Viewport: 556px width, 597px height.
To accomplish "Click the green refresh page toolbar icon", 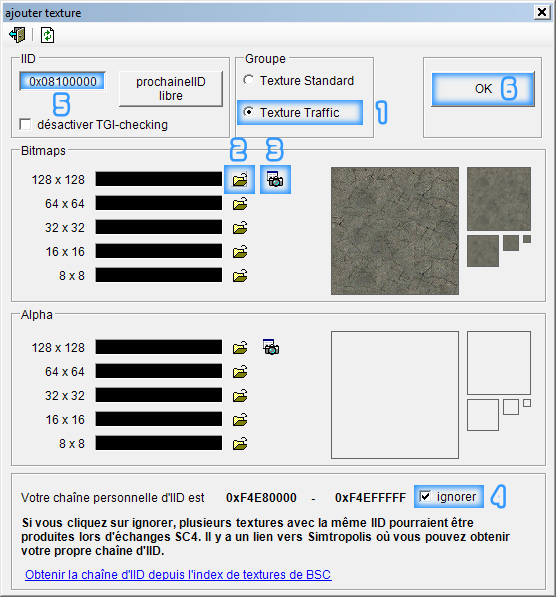I will 47,35.
